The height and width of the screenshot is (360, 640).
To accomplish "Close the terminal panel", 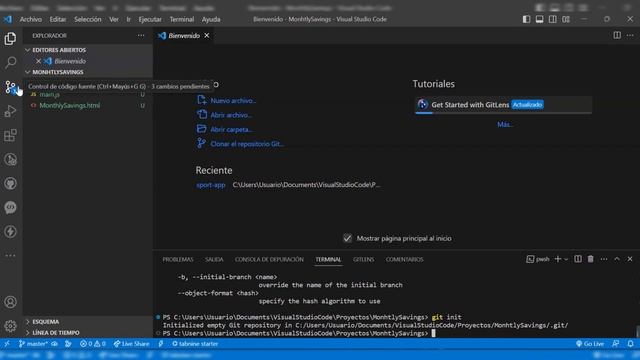I will [x=630, y=259].
